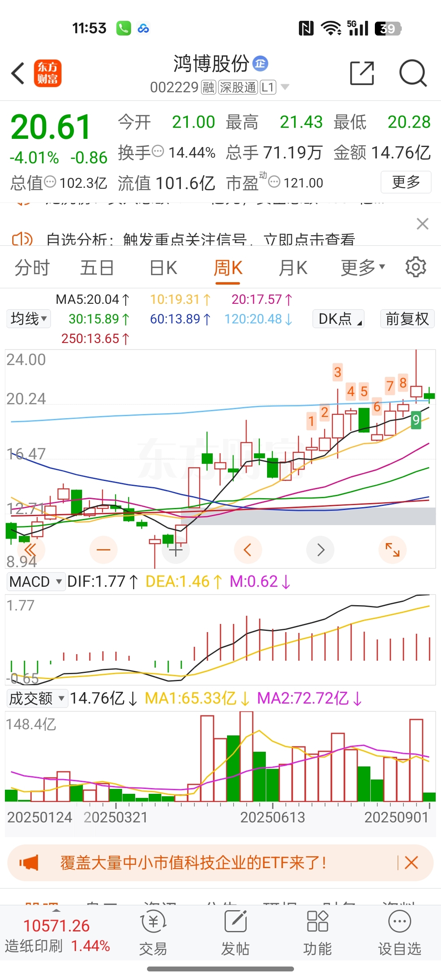Tap the left chevron chart scroll button
The image size is (441, 980).
248,550
